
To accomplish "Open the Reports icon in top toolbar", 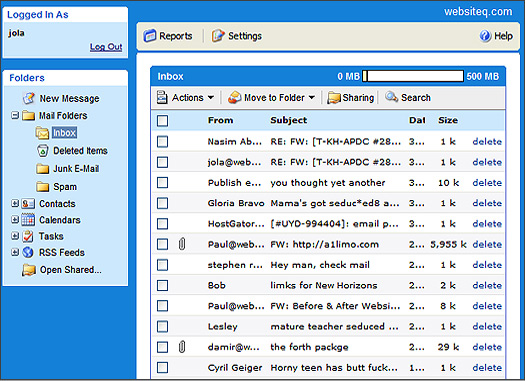I will (x=150, y=36).
